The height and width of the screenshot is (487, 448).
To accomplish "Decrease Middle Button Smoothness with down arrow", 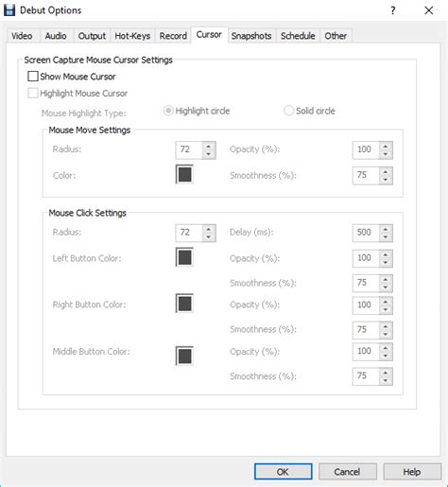I will (386, 380).
